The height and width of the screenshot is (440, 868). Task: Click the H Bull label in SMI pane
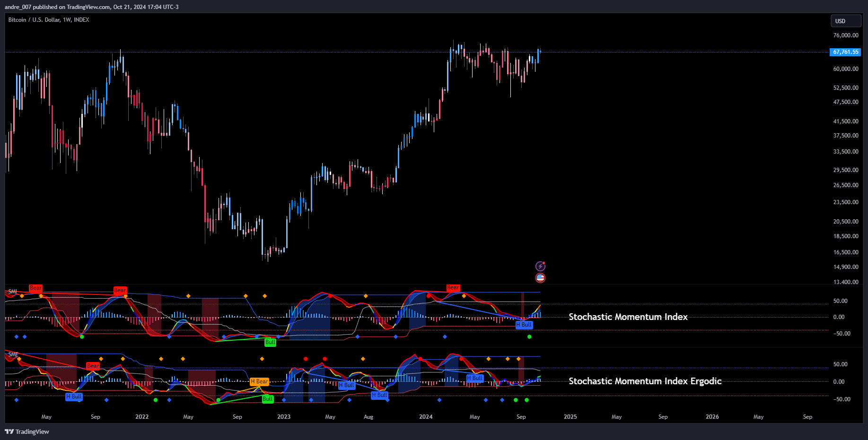[524, 325]
